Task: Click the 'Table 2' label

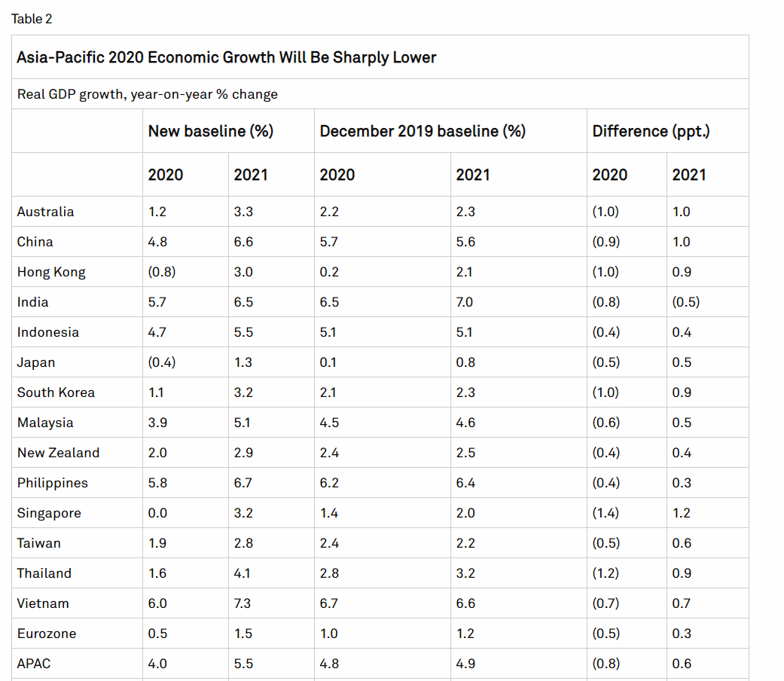Action: tap(32, 19)
